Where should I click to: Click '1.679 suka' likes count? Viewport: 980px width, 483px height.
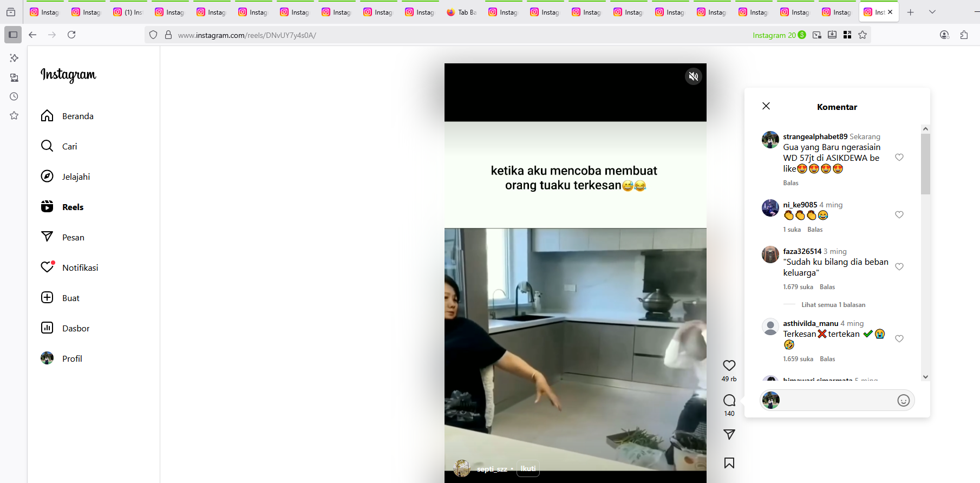[x=798, y=287]
